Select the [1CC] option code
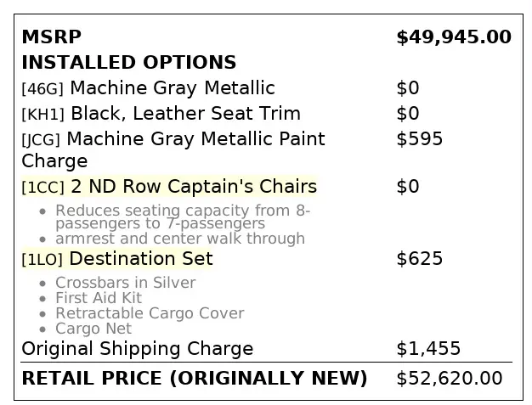Screen dimensions: 532x405 coord(42,188)
